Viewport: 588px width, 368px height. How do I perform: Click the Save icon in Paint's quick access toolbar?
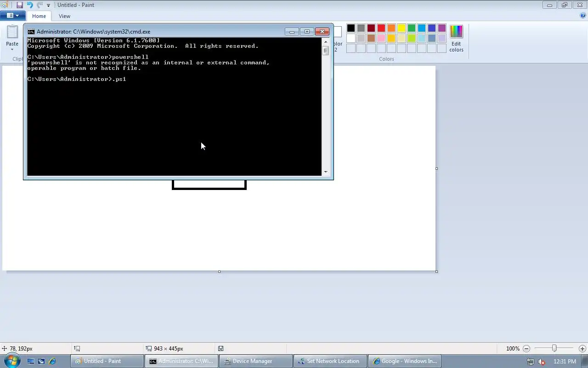(x=20, y=5)
